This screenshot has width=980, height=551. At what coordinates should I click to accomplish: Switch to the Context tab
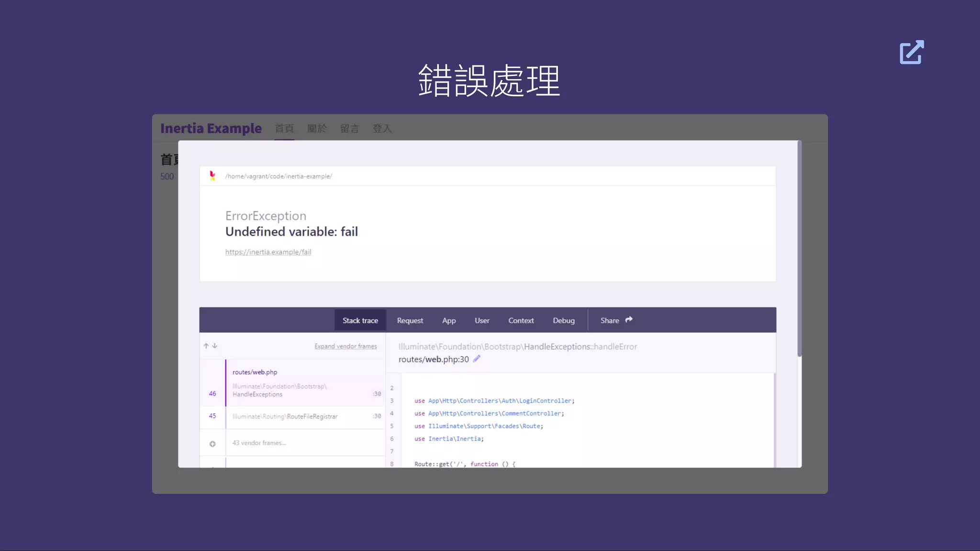pyautogui.click(x=521, y=320)
